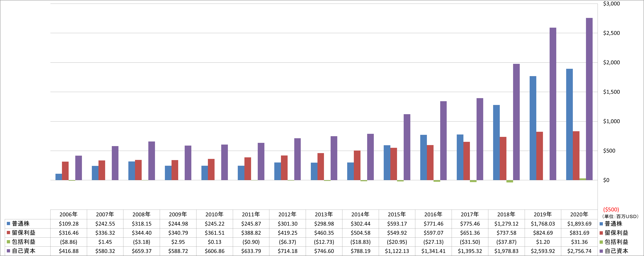Screen dimensions: 644x256
Task: Select the 2019年 blue 普通株 bar
Action: [533, 128]
